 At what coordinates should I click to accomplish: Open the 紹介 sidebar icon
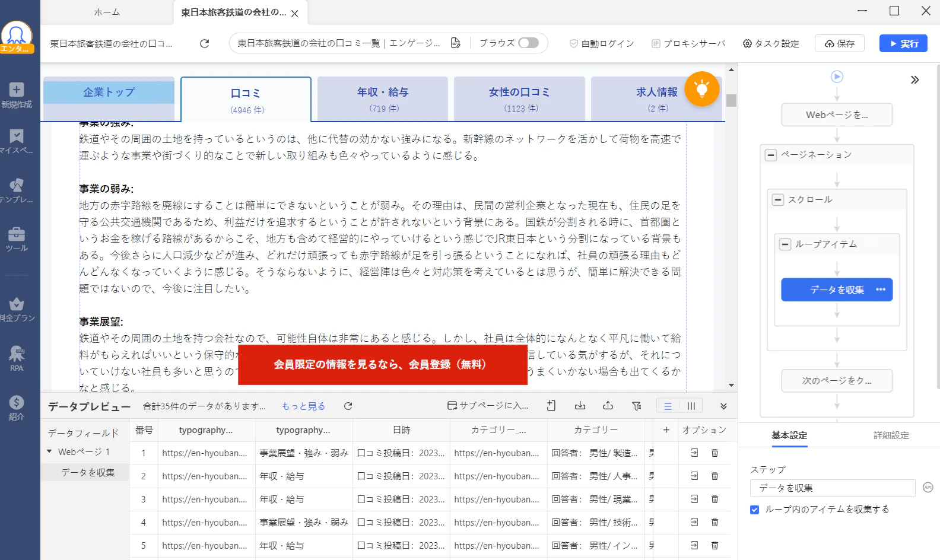click(x=17, y=408)
